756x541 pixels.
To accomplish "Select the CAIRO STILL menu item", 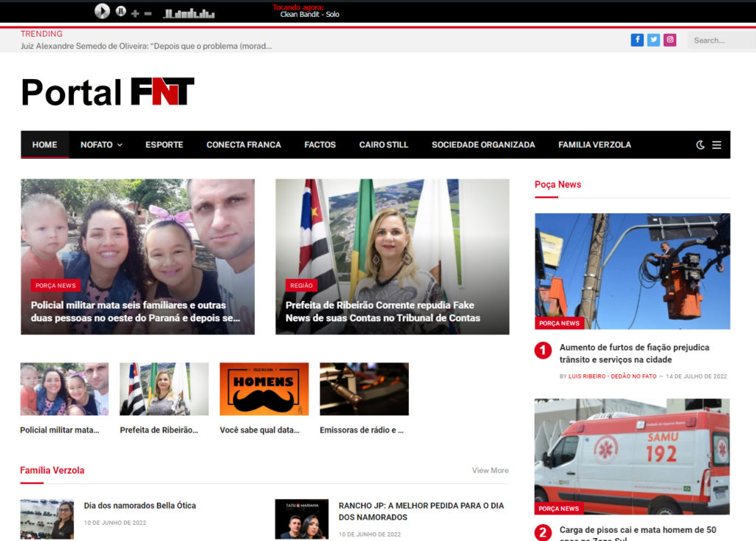I will tap(383, 145).
